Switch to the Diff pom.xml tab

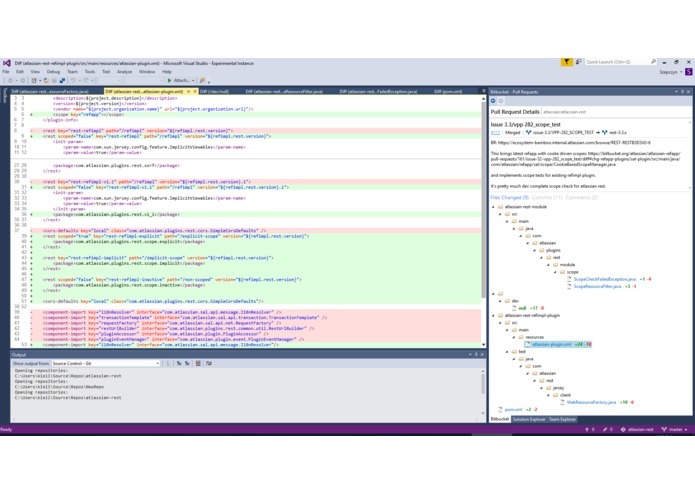[x=448, y=91]
